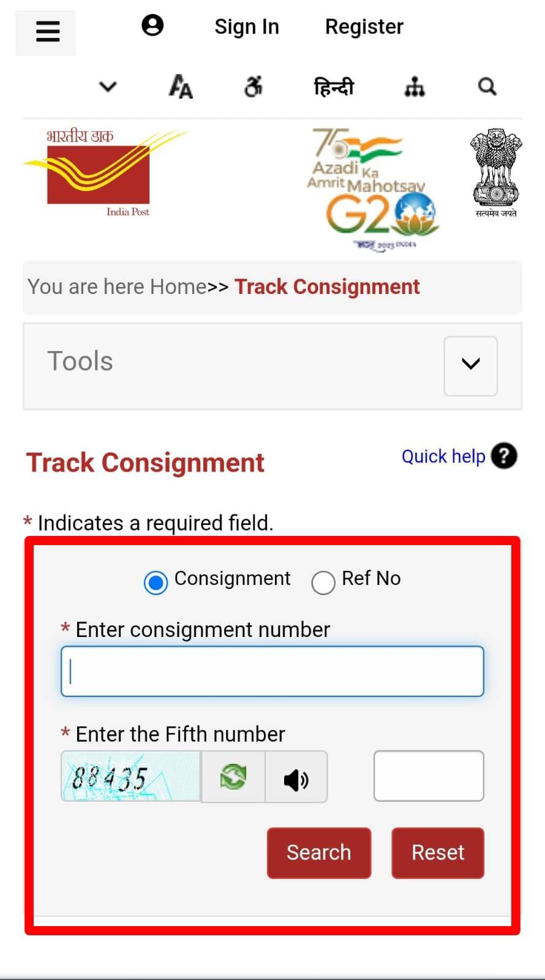This screenshot has height=980, width=545.
Task: Click the font size adjustment icon
Action: click(x=181, y=87)
